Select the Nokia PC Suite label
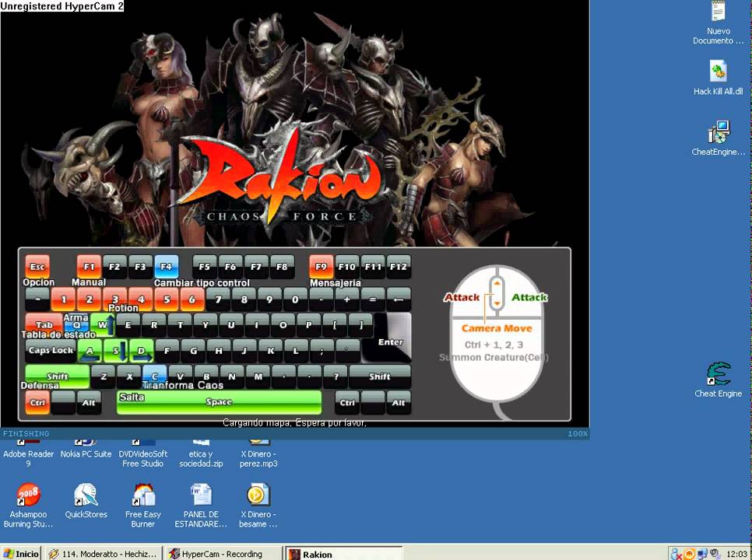The height and width of the screenshot is (560, 752). 86,453
